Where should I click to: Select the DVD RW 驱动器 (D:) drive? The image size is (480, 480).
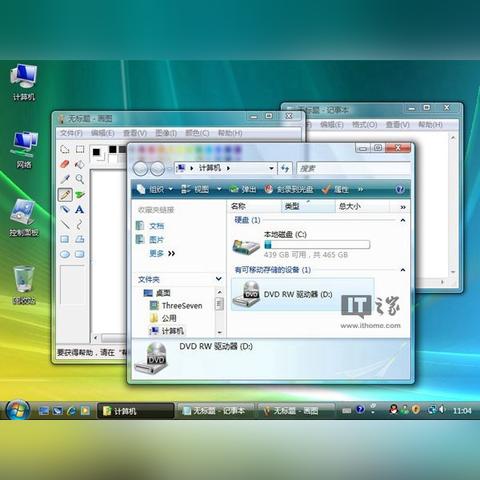(x=303, y=294)
